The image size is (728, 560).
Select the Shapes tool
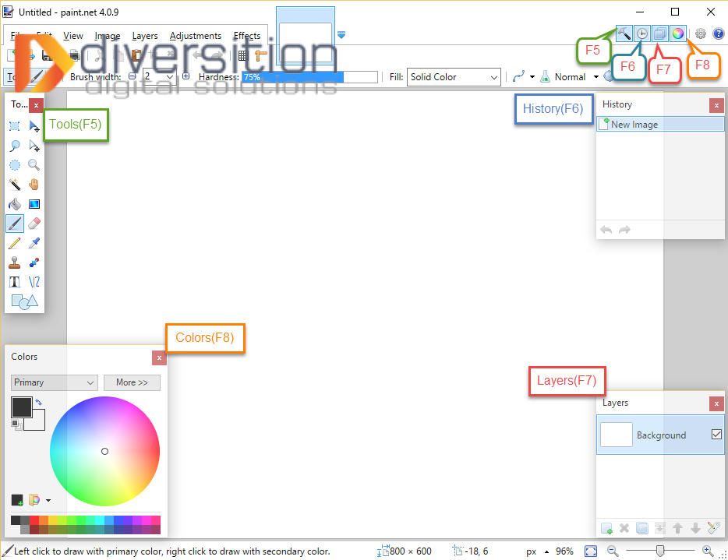coord(24,301)
